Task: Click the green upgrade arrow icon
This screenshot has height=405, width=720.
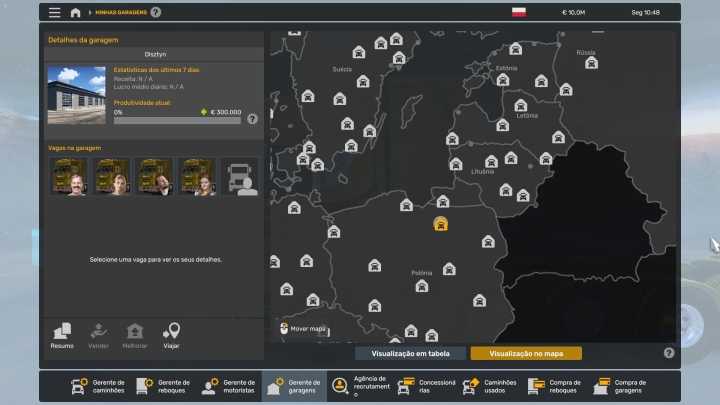Action: tap(204, 112)
